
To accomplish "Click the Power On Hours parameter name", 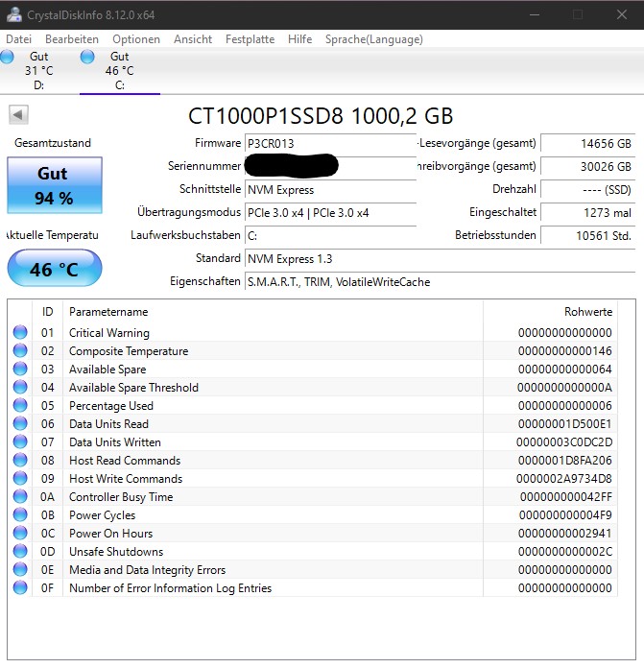I will click(x=110, y=534).
